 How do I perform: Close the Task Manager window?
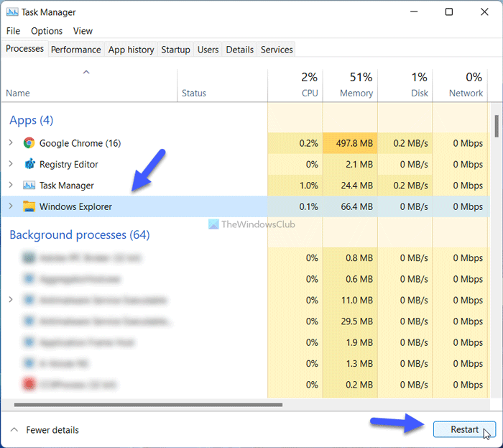(x=484, y=12)
